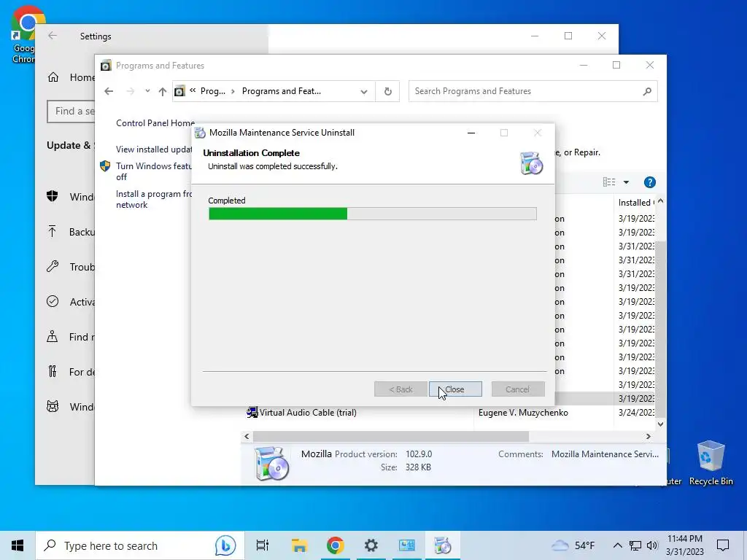Select the Virtual Audio Cable (trial) row
The image size is (747, 560).
point(450,413)
